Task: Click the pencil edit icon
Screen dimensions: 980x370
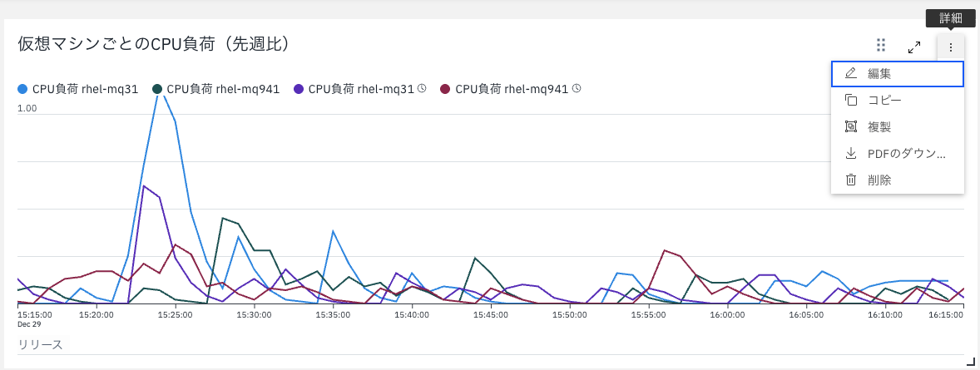Action: pos(850,73)
